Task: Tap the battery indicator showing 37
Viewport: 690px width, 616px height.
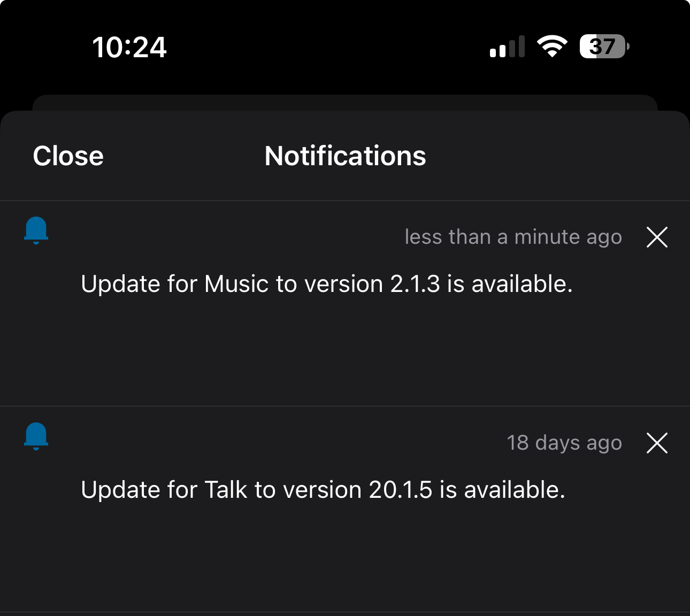Action: point(604,47)
